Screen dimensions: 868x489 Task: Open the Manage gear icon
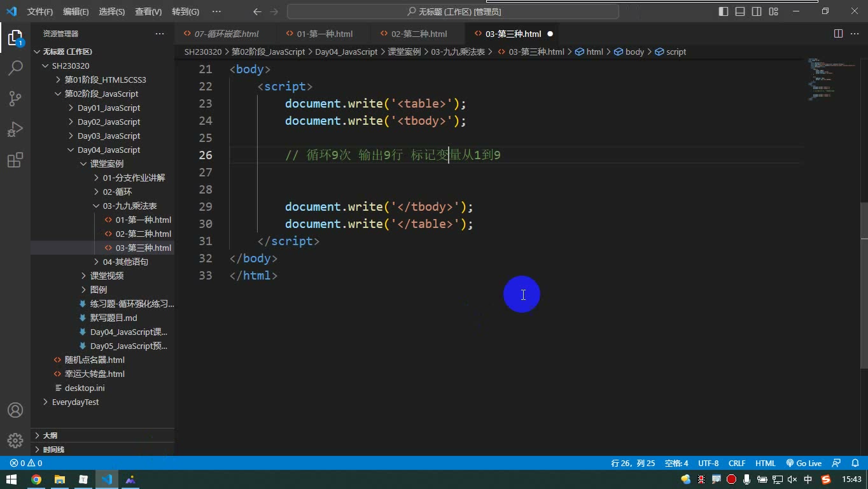[15, 441]
